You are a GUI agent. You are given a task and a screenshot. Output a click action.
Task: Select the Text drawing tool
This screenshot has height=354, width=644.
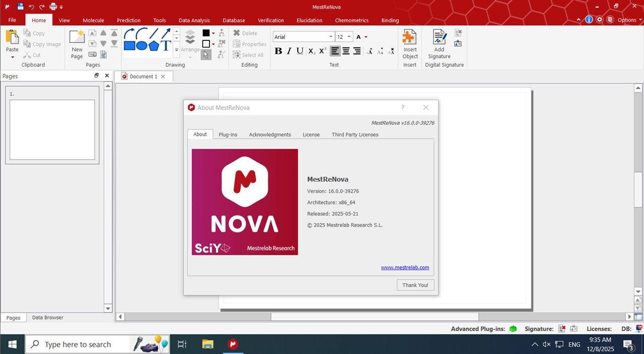click(x=166, y=45)
